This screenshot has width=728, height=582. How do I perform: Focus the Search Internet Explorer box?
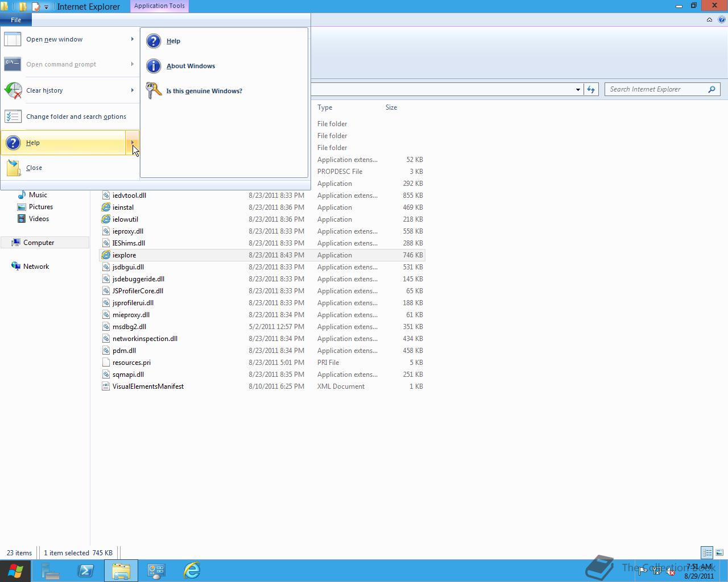click(x=657, y=89)
